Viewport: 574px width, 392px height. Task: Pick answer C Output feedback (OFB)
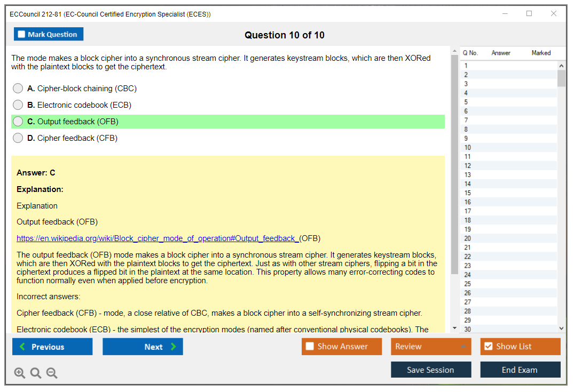tap(18, 122)
